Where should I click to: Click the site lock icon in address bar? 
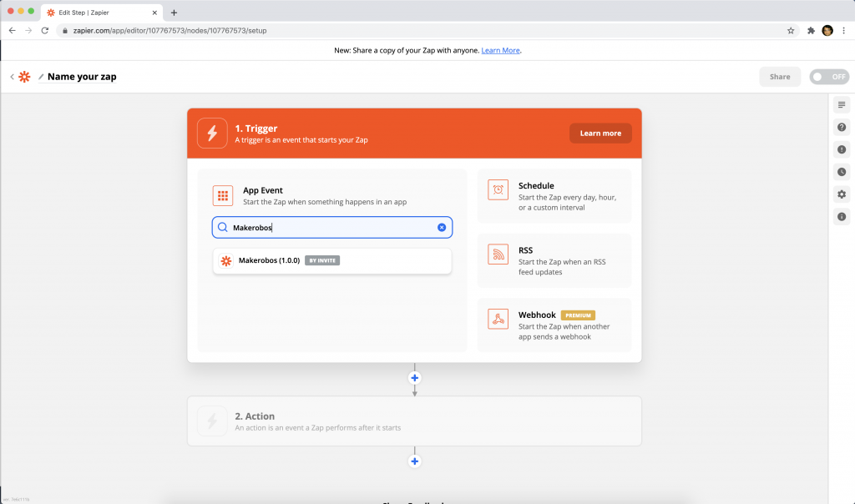point(65,31)
